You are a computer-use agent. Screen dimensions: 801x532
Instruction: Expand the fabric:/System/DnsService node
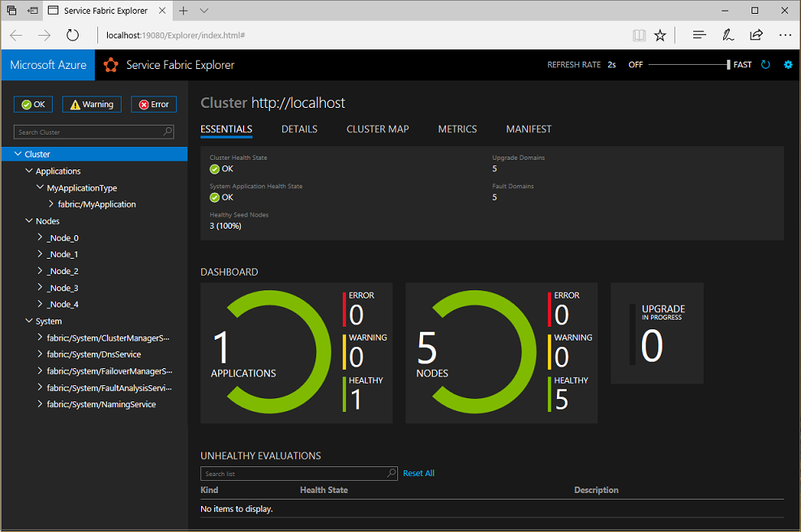point(38,354)
